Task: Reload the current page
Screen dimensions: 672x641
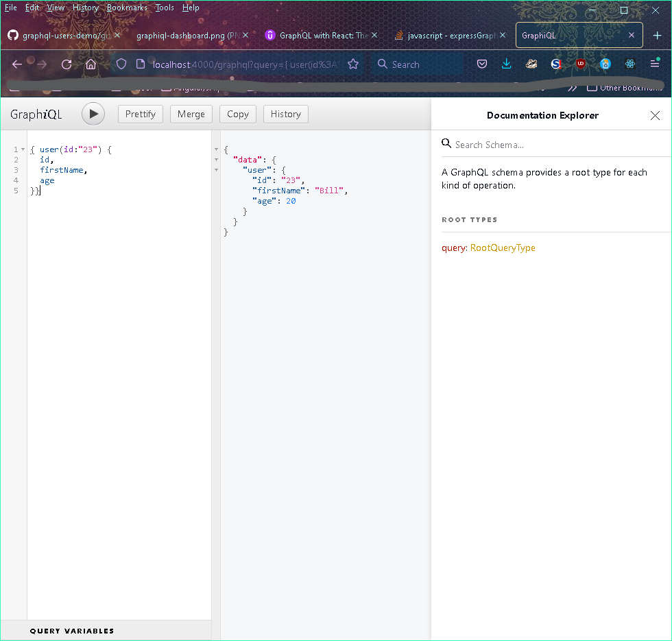Action: click(67, 64)
